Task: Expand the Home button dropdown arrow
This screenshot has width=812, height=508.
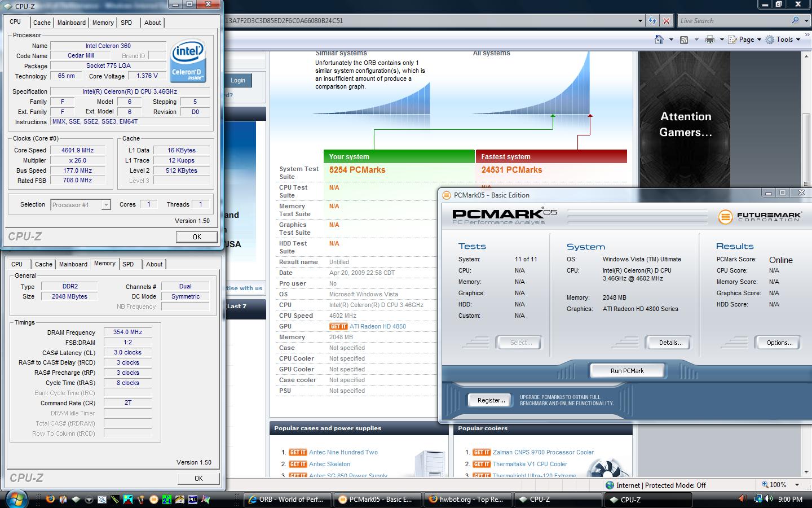Action: click(670, 40)
